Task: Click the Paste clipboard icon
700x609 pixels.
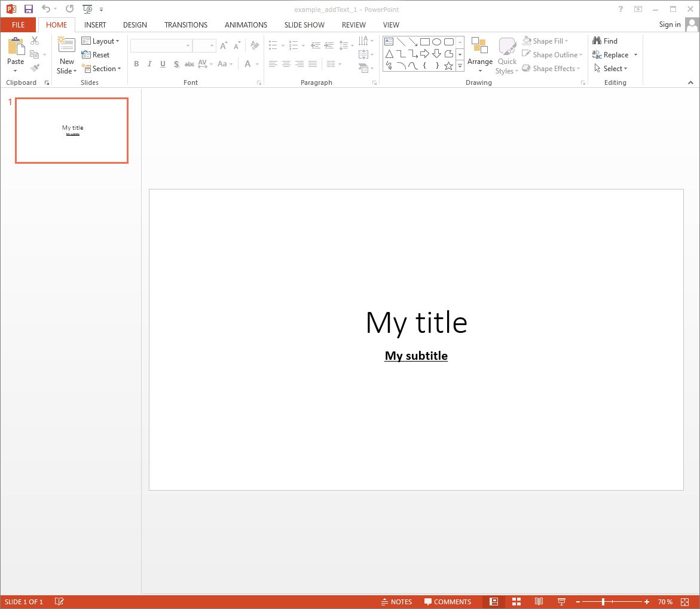Action: click(16, 47)
